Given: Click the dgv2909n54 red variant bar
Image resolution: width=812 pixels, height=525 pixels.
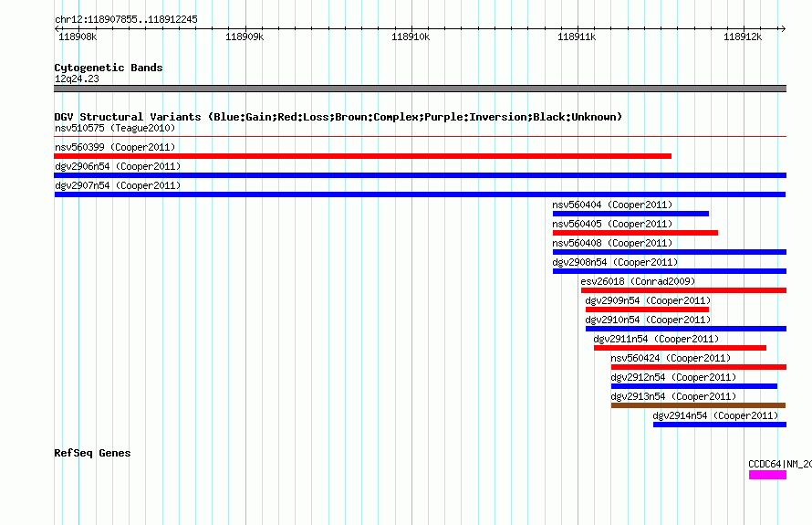Looking at the screenshot, I should [648, 310].
